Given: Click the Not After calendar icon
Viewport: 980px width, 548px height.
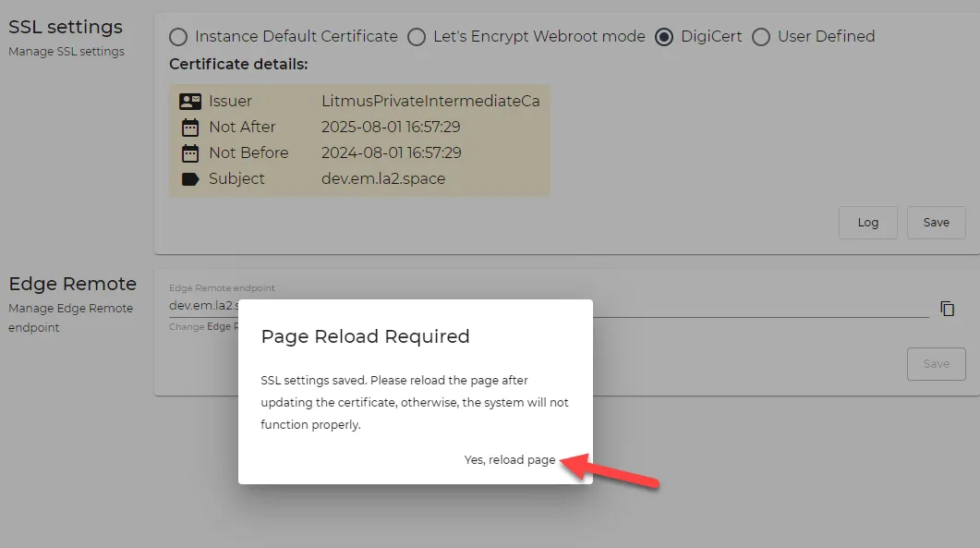Looking at the screenshot, I should click(x=190, y=128).
